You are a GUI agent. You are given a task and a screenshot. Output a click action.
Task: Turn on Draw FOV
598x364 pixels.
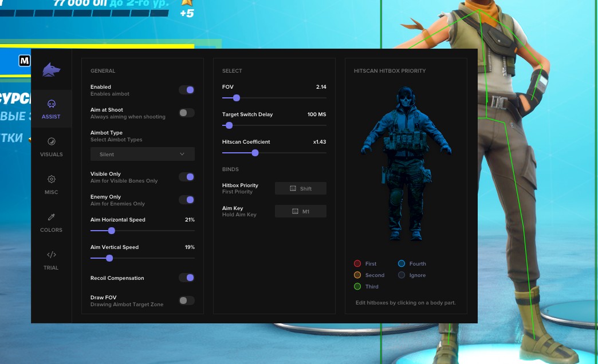click(x=186, y=300)
